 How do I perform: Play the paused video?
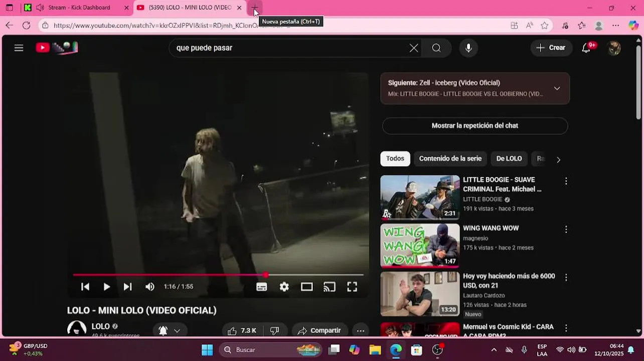[x=106, y=287]
